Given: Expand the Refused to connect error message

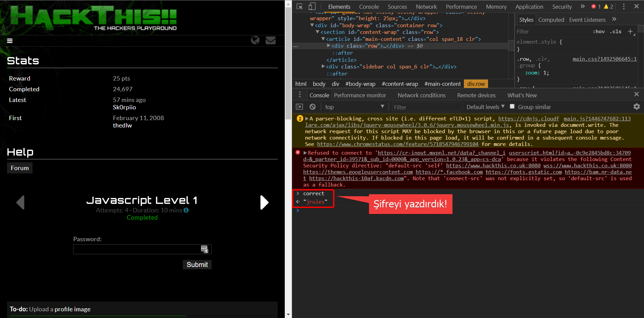Looking at the screenshot, I should tap(305, 153).
